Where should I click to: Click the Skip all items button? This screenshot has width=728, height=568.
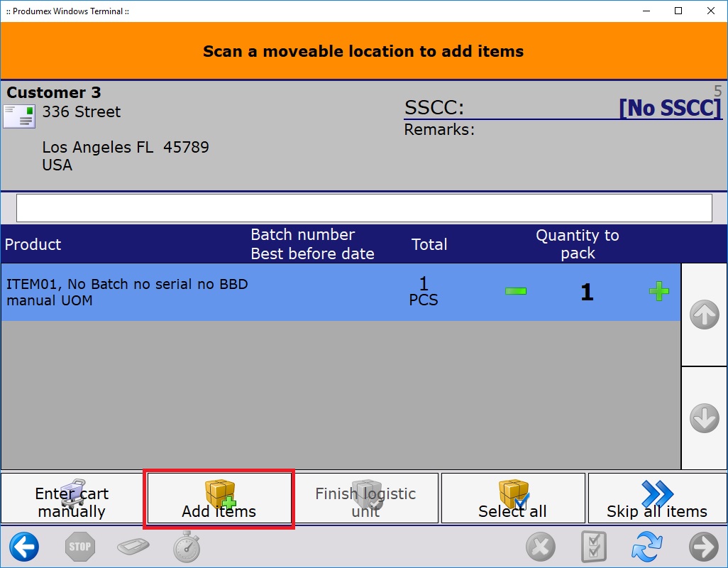[657, 499]
